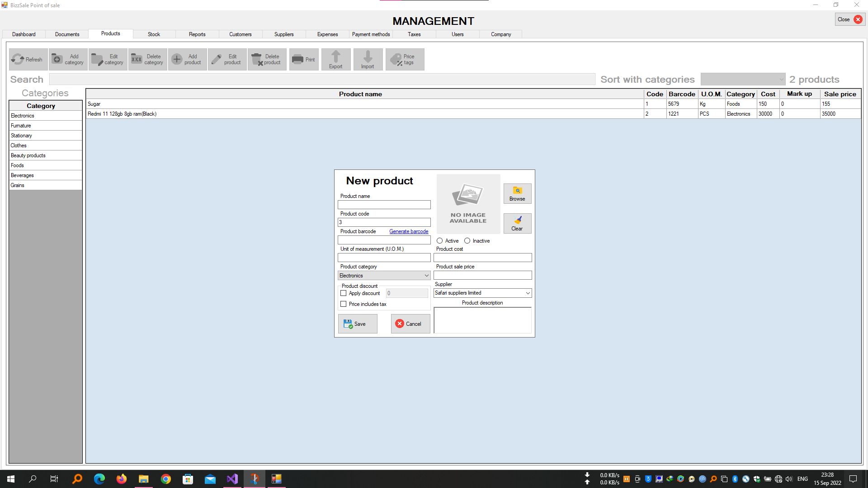Click the Product name input field
The height and width of the screenshot is (488, 868).
384,205
